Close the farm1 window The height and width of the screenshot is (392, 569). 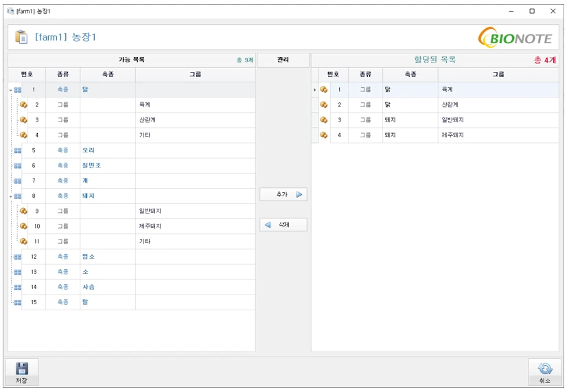coord(553,11)
